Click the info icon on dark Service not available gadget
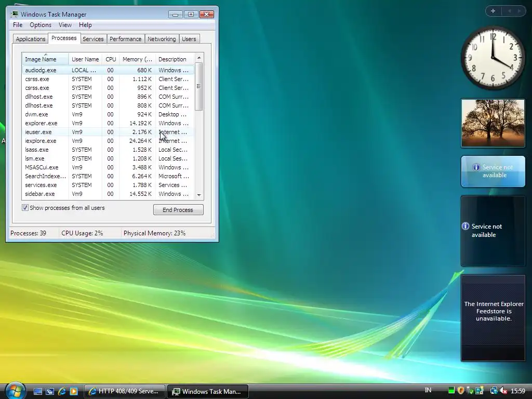Viewport: 532px width, 399px height. click(465, 226)
